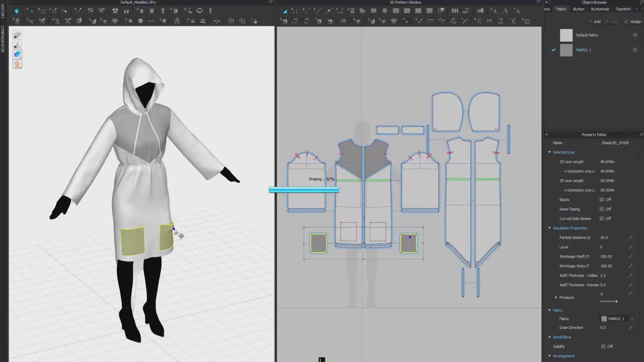Image resolution: width=644 pixels, height=362 pixels.
Task: Expand the Pressure property
Action: (556, 297)
